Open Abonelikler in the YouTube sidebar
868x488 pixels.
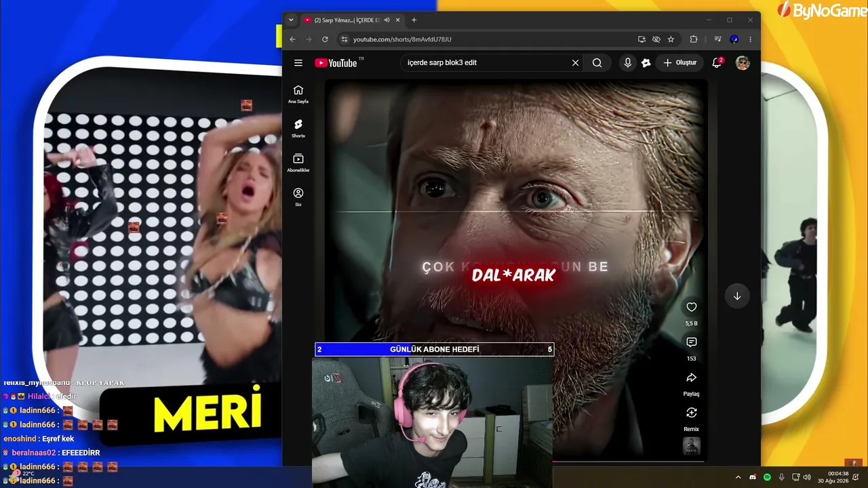coord(298,163)
